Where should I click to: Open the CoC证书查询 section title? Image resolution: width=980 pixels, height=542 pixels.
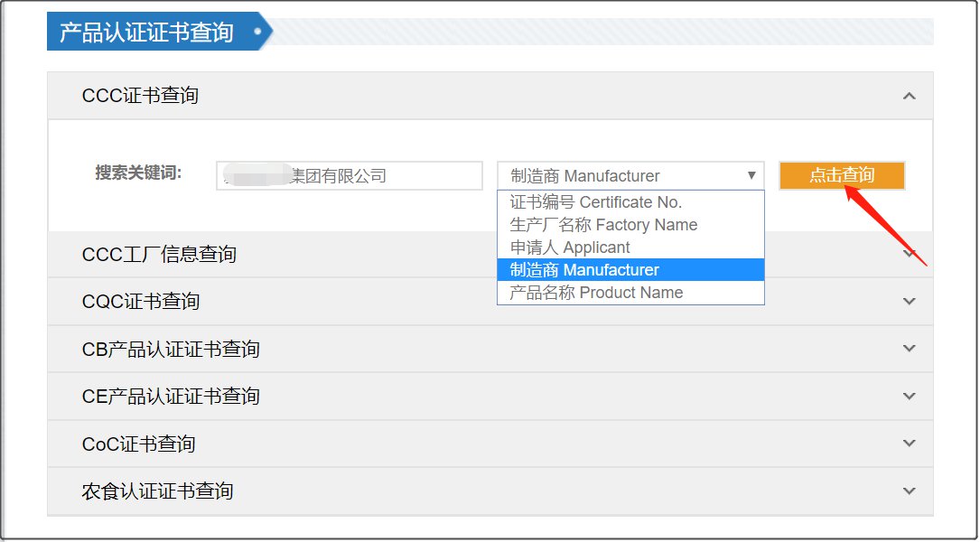138,444
